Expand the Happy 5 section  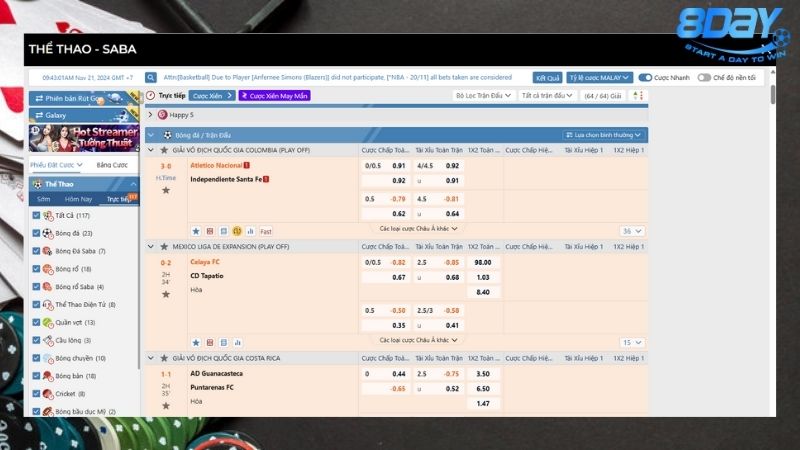coord(150,115)
